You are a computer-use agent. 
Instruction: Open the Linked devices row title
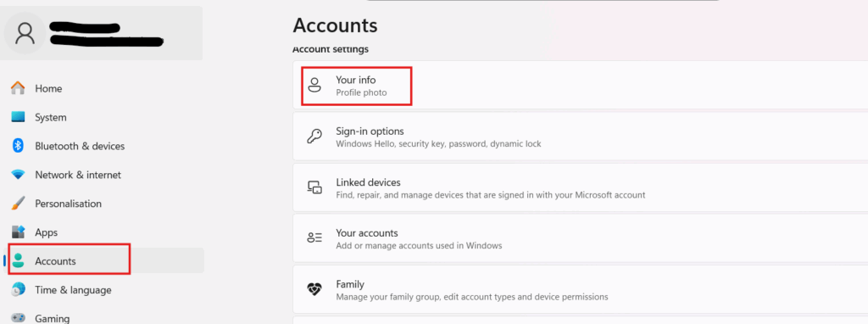(368, 182)
